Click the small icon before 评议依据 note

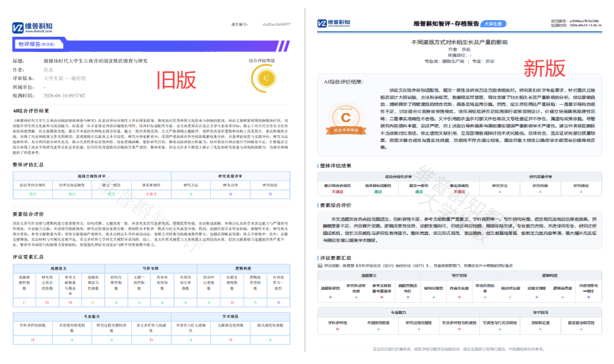pyautogui.click(x=320, y=266)
